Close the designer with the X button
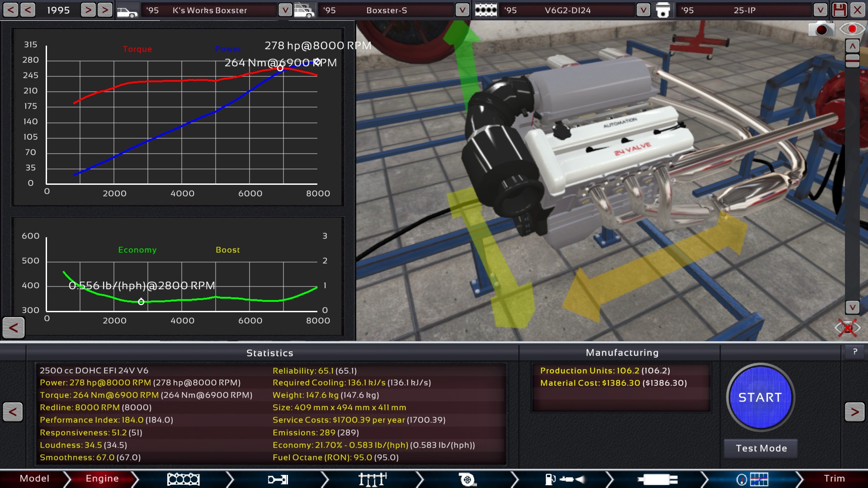This screenshot has height=488, width=868. pos(858,10)
